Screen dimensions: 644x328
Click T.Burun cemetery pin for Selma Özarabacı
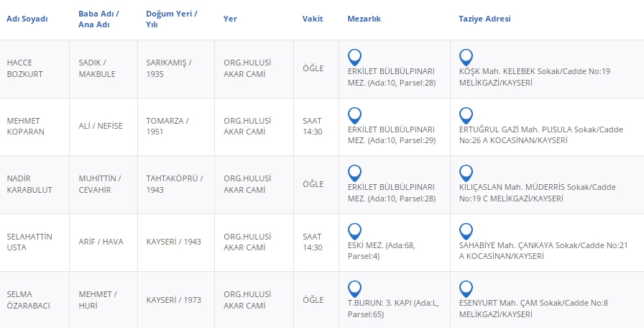354,288
